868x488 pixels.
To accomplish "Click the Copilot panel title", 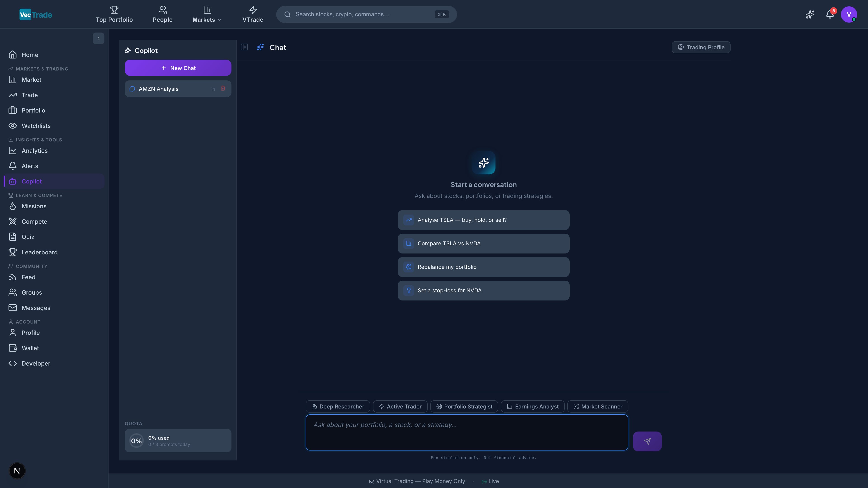I will click(x=141, y=51).
